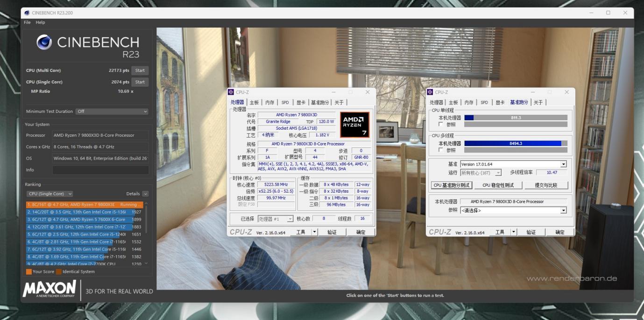Click the Cinebench R23 sphere logo
The height and width of the screenshot is (320, 644).
pos(44,42)
